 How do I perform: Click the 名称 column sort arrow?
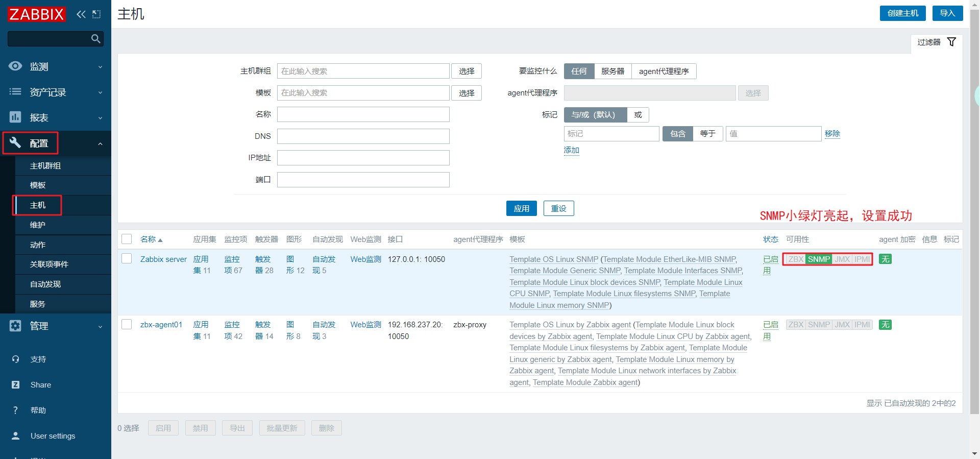tap(160, 240)
